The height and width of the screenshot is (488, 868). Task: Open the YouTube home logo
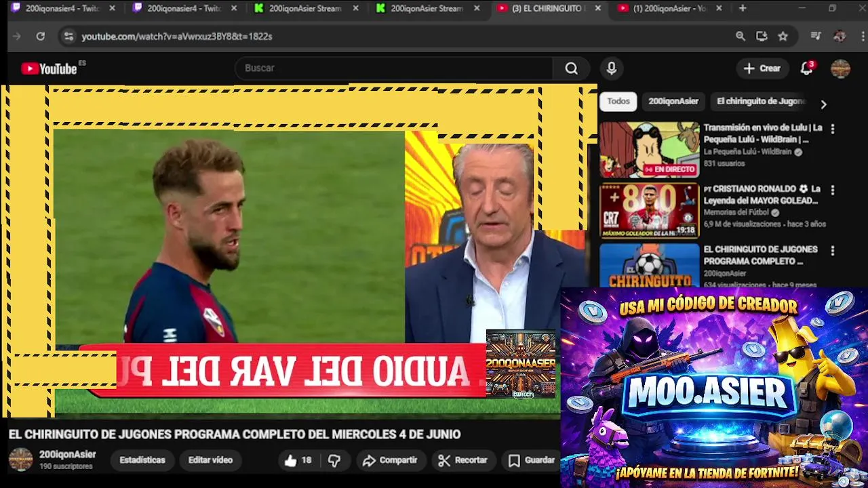pyautogui.click(x=49, y=68)
